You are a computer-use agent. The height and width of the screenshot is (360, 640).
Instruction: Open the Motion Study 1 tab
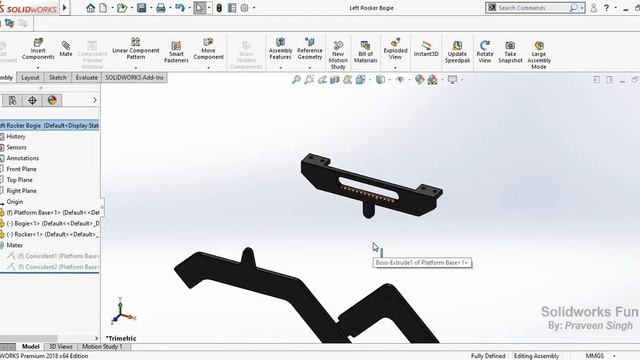pos(102,347)
